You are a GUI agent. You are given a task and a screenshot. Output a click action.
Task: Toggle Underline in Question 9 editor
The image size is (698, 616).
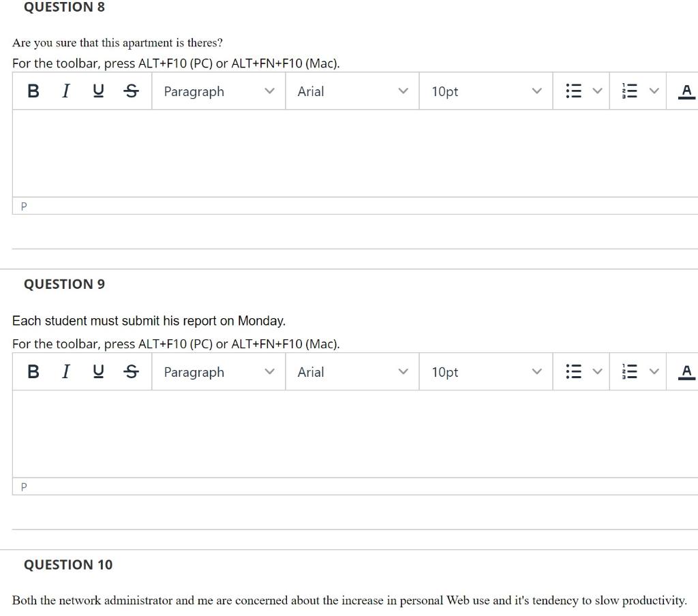(x=98, y=371)
